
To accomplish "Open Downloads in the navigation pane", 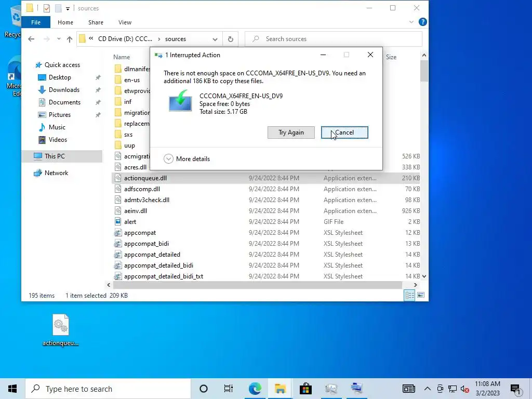I will click(64, 90).
